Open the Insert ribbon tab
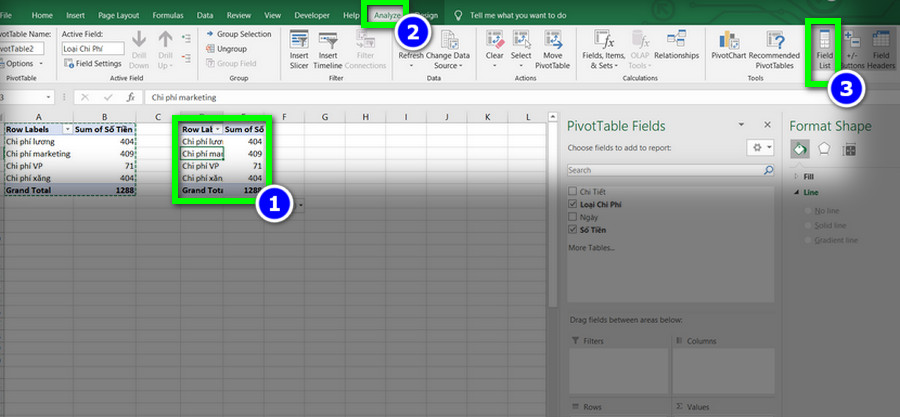 [75, 15]
